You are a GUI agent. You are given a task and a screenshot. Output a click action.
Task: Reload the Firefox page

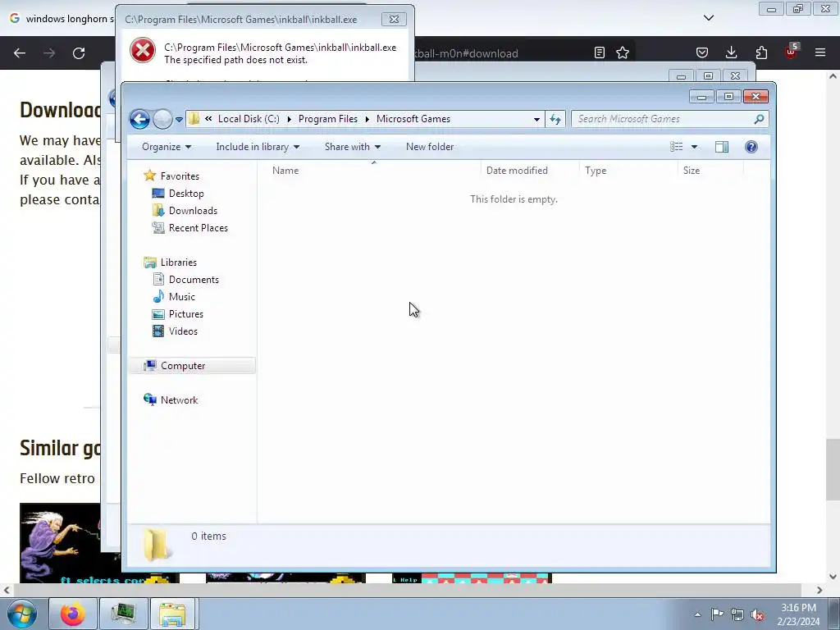pos(79,53)
